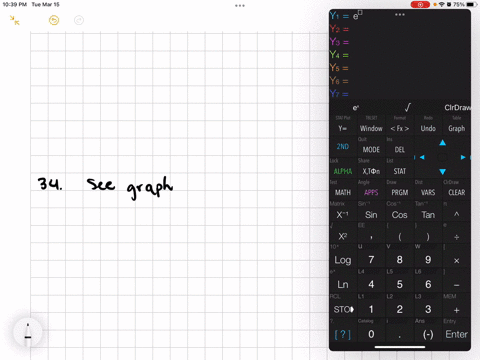The image size is (480, 360).
Task: Tap the number 7 key
Action: pos(371,260)
